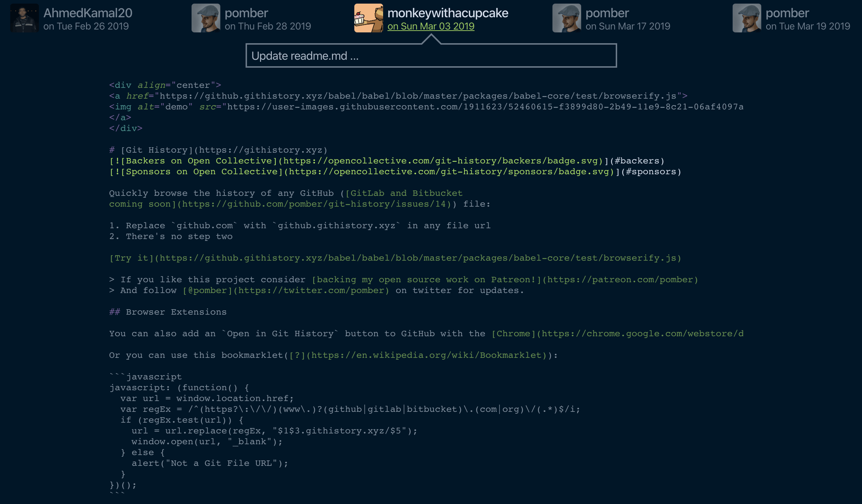The image size is (862, 504).
Task: Jump to 'on Tue Feb 26 2019' commit
Action: [86, 26]
